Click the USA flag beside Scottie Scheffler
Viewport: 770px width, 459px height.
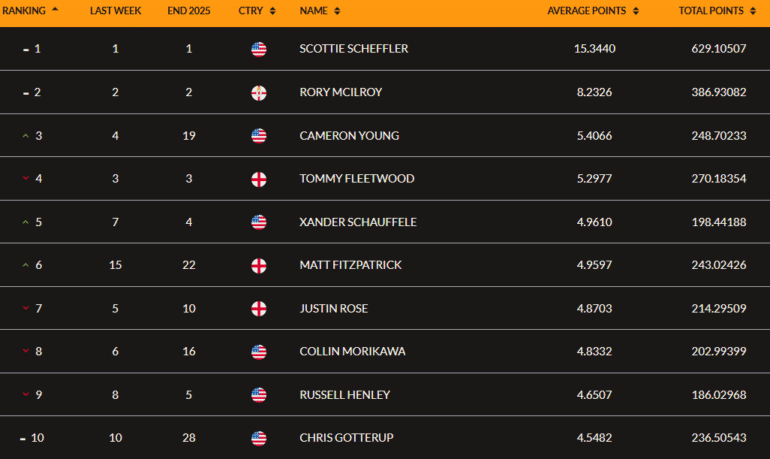(x=259, y=49)
